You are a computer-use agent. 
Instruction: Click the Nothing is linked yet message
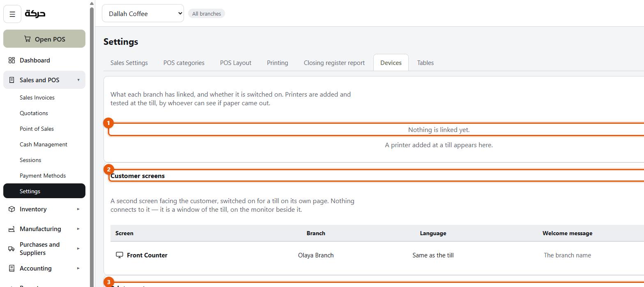[439, 130]
